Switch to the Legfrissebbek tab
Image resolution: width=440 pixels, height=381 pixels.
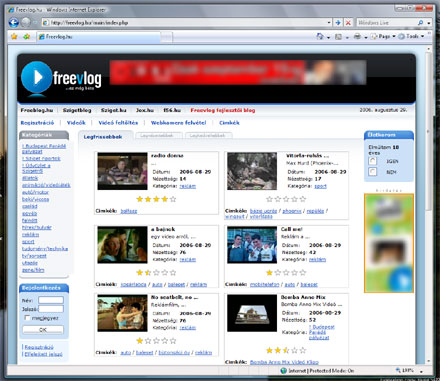click(103, 137)
